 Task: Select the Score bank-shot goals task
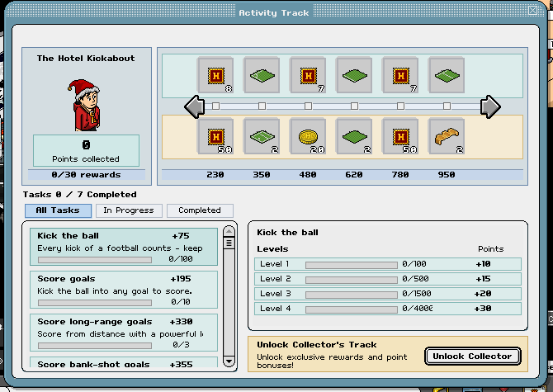tap(124, 362)
